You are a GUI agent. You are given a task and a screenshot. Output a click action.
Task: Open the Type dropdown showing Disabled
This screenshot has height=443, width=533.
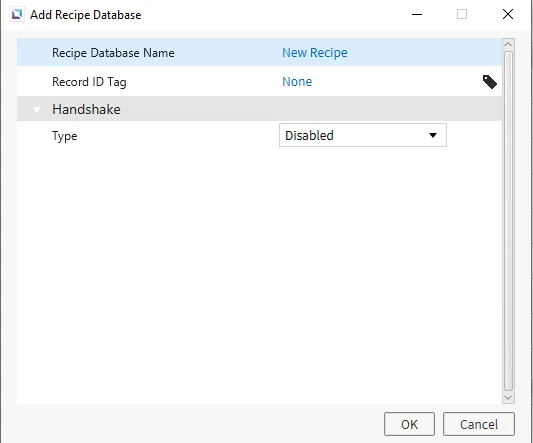click(x=363, y=135)
